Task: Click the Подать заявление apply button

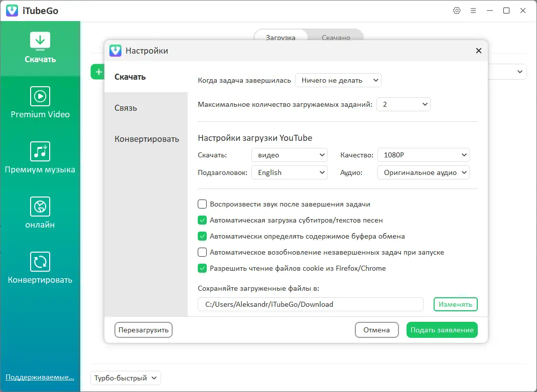Action: coord(442,330)
